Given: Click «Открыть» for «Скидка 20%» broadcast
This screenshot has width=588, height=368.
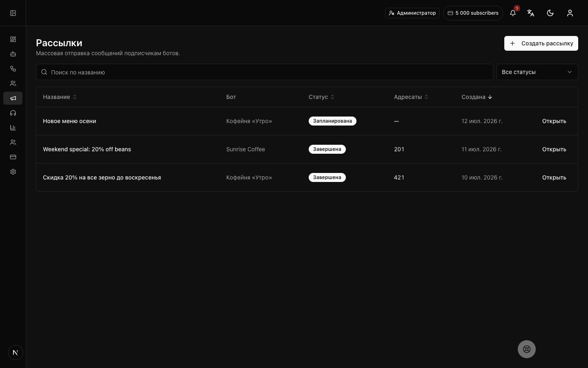Looking at the screenshot, I should pyautogui.click(x=554, y=177).
